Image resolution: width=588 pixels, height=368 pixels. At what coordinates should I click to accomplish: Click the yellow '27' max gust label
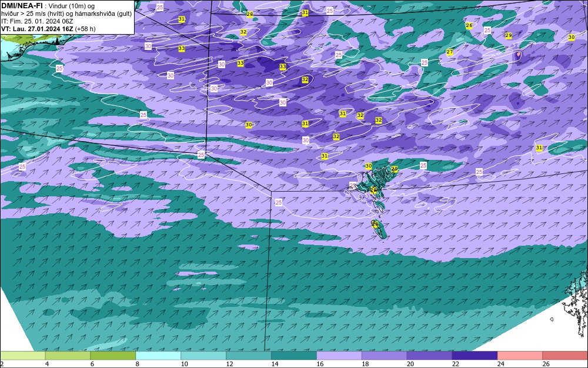click(x=450, y=52)
